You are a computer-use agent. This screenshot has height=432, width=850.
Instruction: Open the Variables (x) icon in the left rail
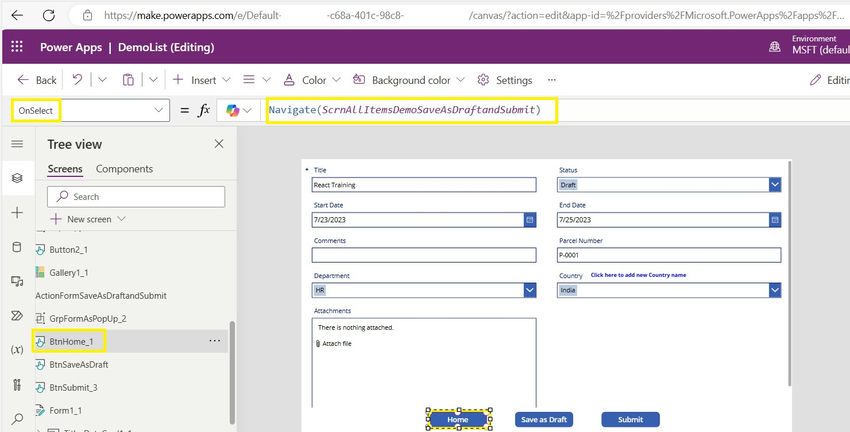(17, 350)
